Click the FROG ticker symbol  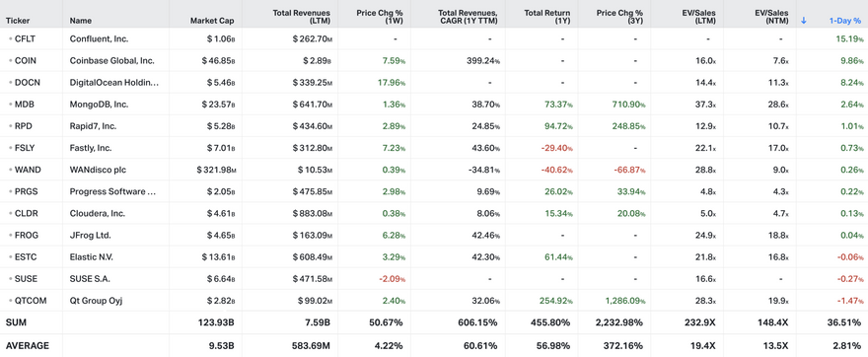pos(27,236)
